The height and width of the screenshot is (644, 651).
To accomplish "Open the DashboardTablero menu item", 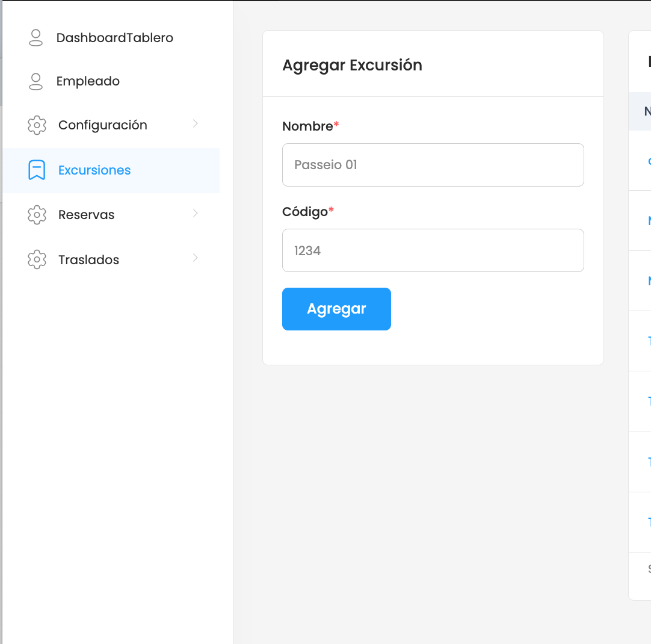I will 115,38.
